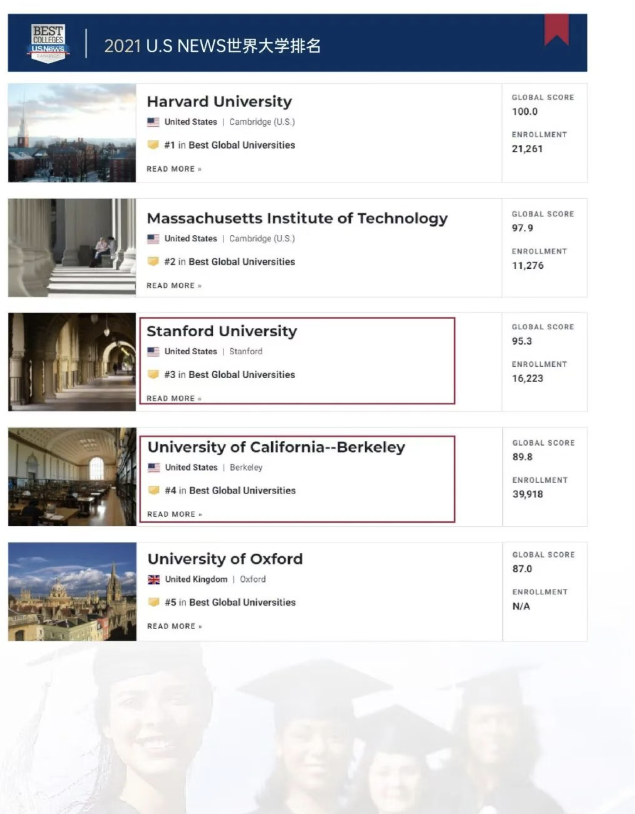Click the global score value 100.0
The width and height of the screenshot is (635, 814).
click(x=524, y=112)
